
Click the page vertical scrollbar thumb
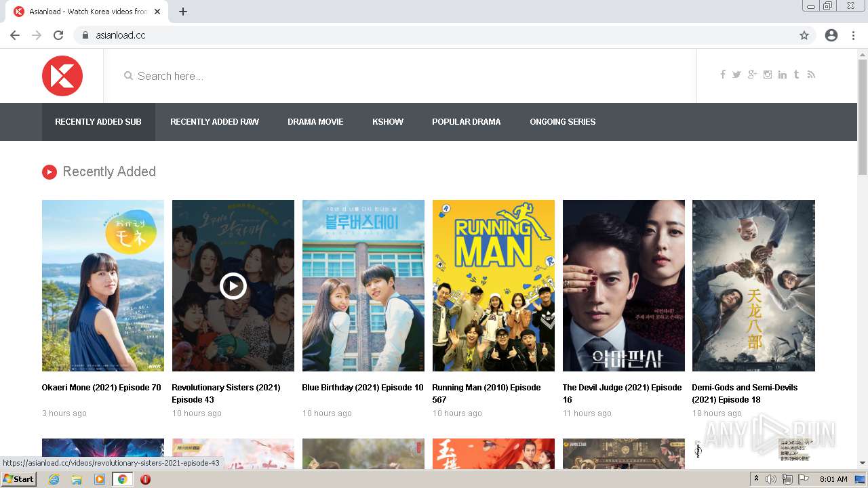[863, 117]
